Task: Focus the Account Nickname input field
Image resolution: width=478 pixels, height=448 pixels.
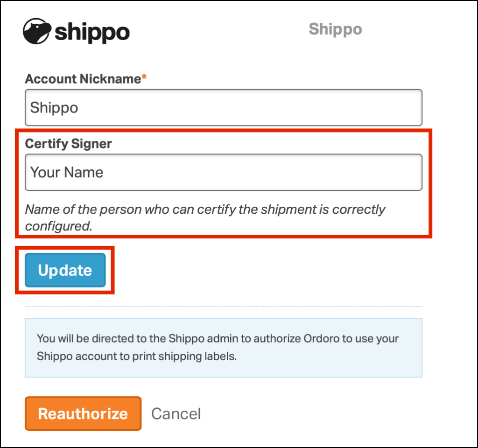Action: tap(224, 108)
